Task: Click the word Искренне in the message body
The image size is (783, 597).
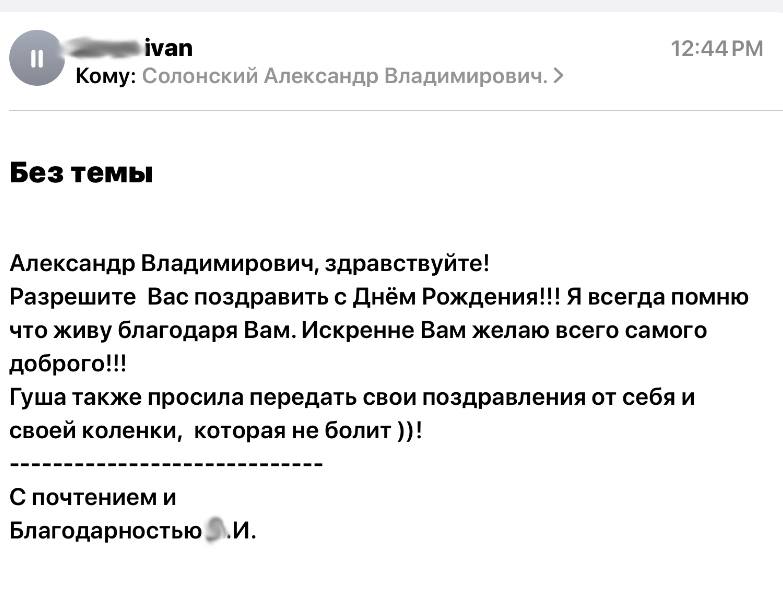Action: click(358, 330)
